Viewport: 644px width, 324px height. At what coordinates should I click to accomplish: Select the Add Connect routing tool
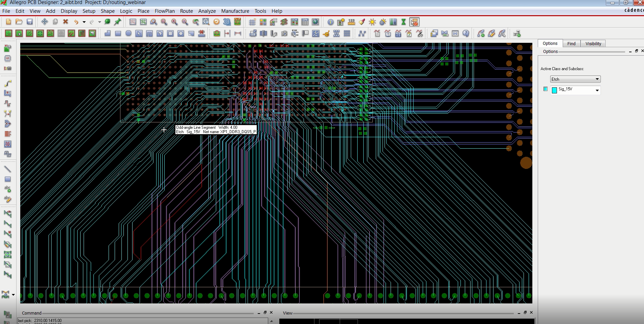8,83
